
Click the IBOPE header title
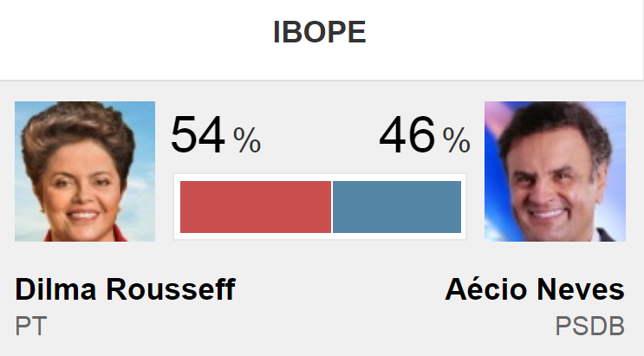coord(320,32)
